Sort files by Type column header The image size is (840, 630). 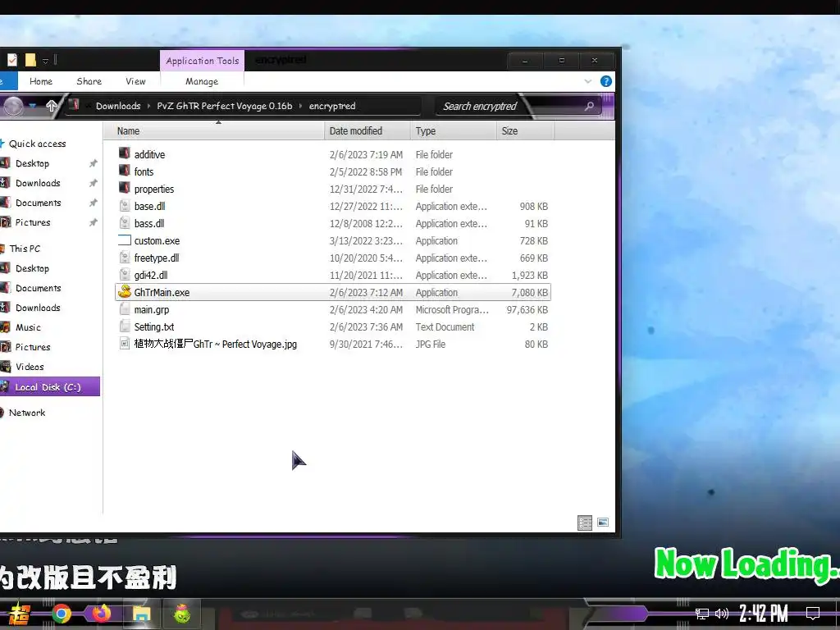453,130
